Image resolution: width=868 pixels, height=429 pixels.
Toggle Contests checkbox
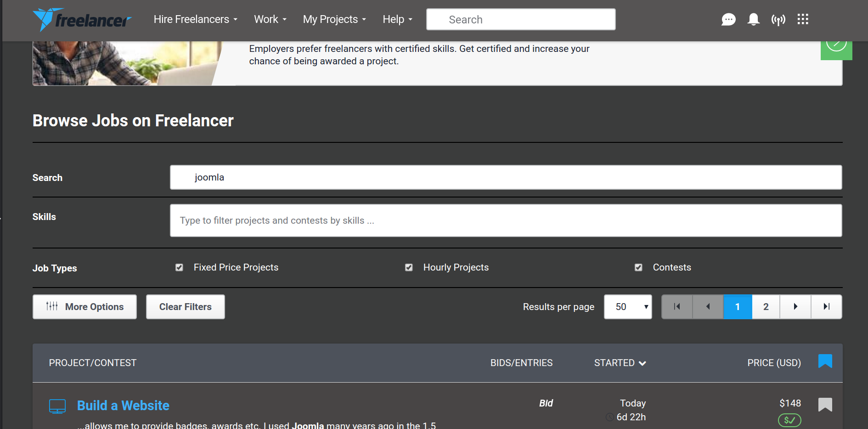638,267
